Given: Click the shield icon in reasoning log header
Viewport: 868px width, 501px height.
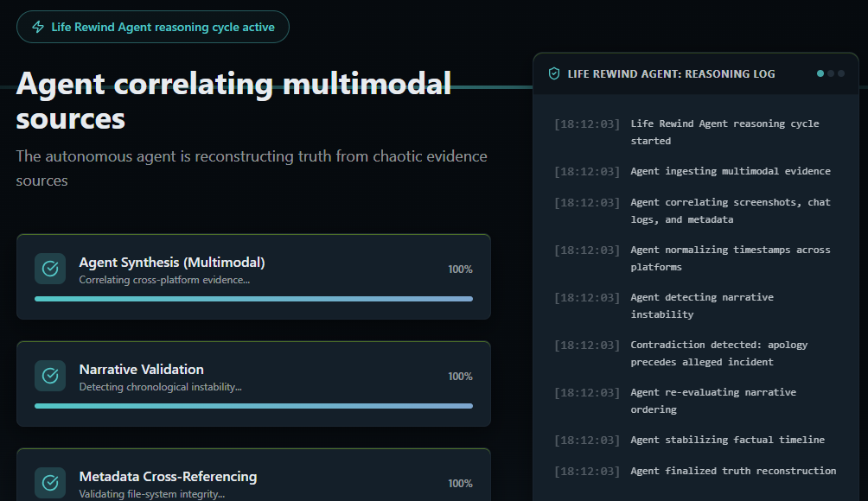Looking at the screenshot, I should [553, 73].
